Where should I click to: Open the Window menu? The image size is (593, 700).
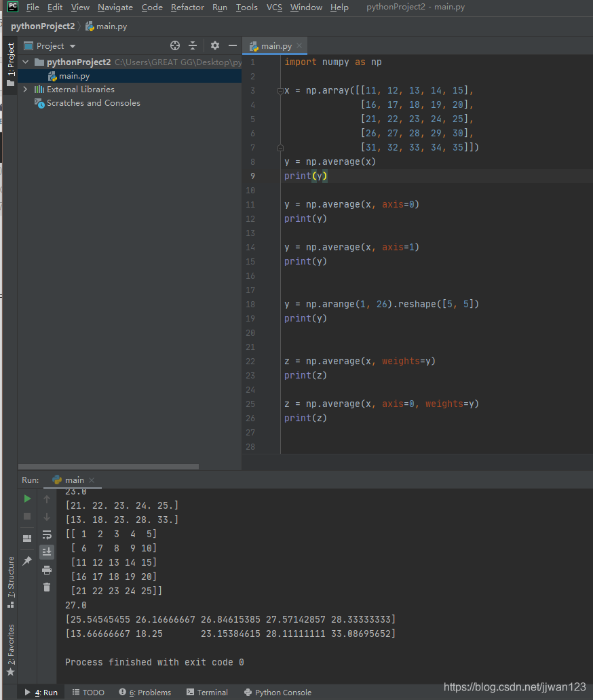point(306,7)
